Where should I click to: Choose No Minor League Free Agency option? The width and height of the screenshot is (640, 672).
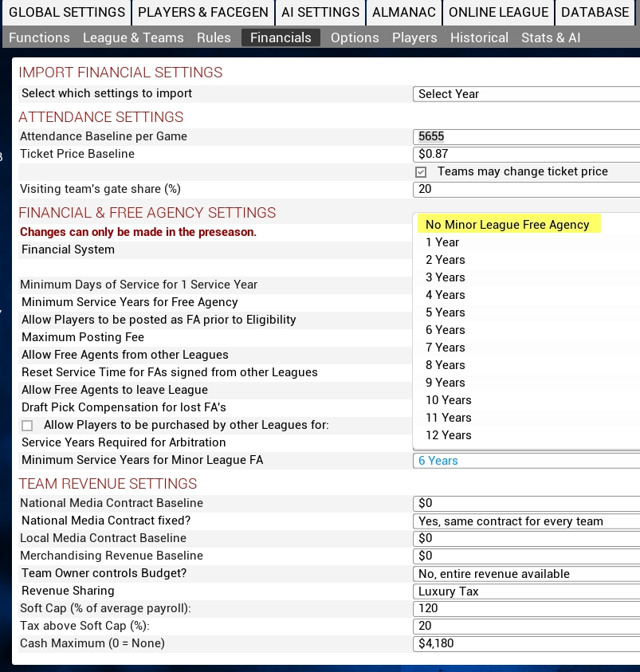tap(508, 225)
